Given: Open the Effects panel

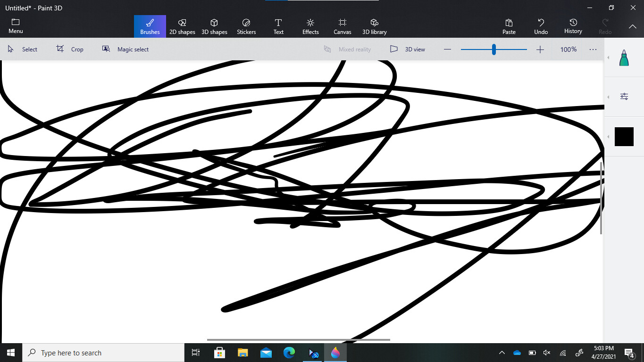Looking at the screenshot, I should click(310, 26).
